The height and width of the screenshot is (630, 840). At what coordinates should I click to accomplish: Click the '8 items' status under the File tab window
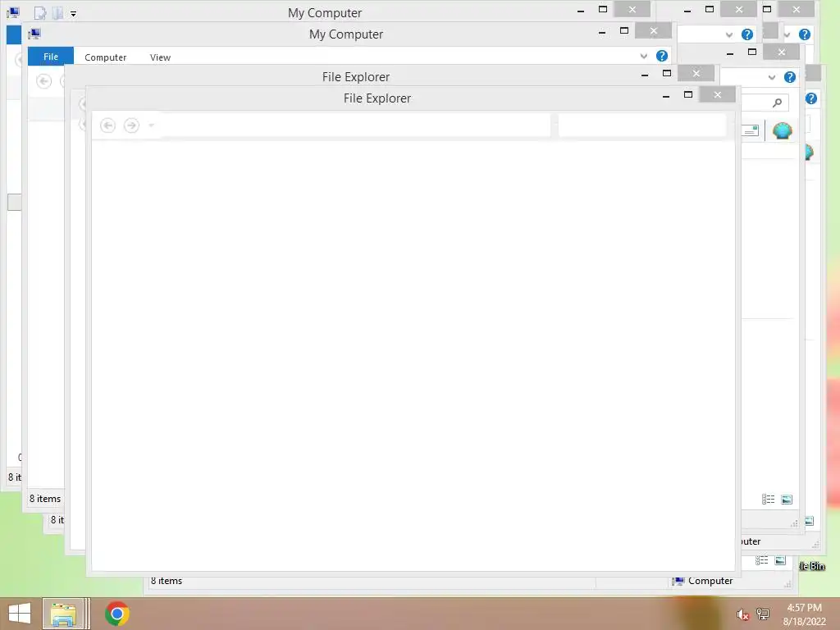(x=45, y=499)
